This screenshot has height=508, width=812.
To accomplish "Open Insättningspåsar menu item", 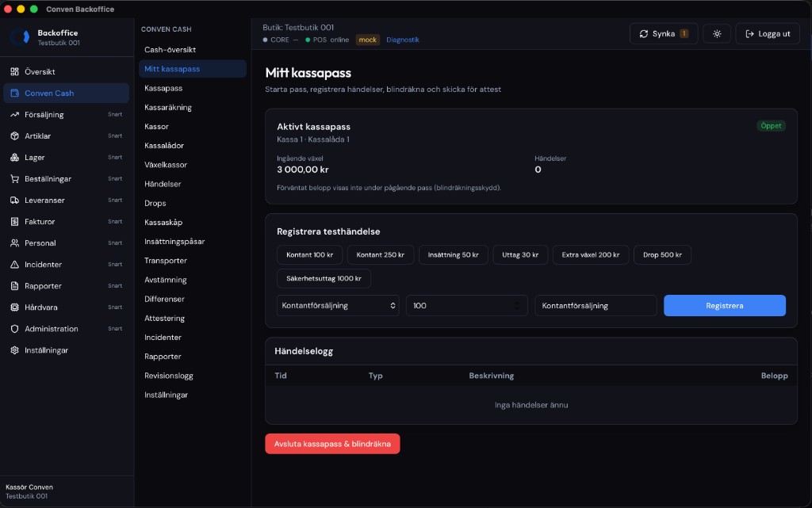I will point(192,241).
